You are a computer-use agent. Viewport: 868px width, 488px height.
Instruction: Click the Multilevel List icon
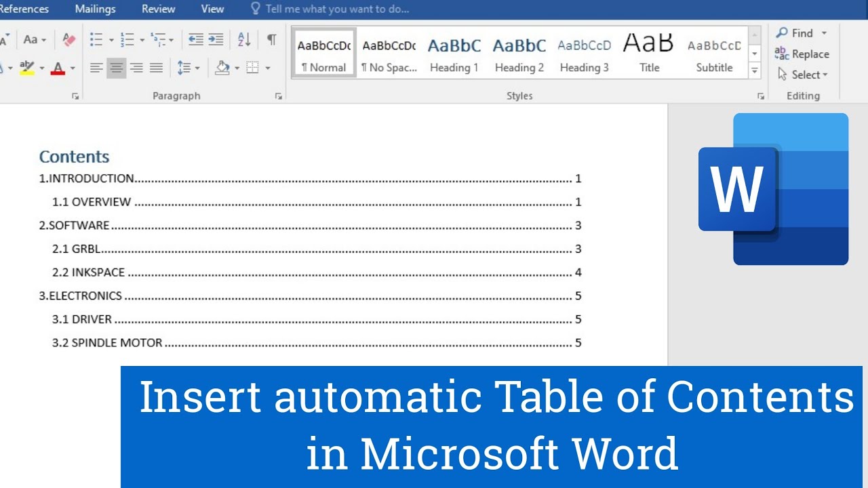coord(157,39)
